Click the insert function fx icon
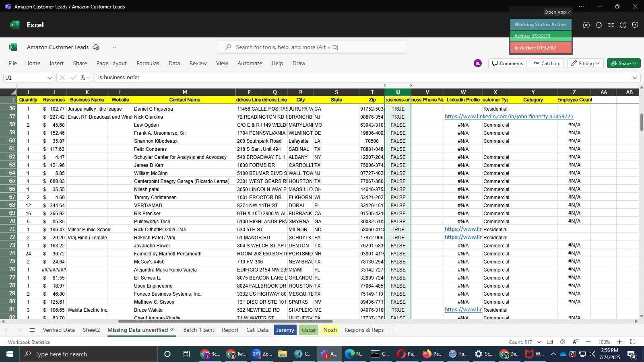The image size is (644, 362). 83,78
